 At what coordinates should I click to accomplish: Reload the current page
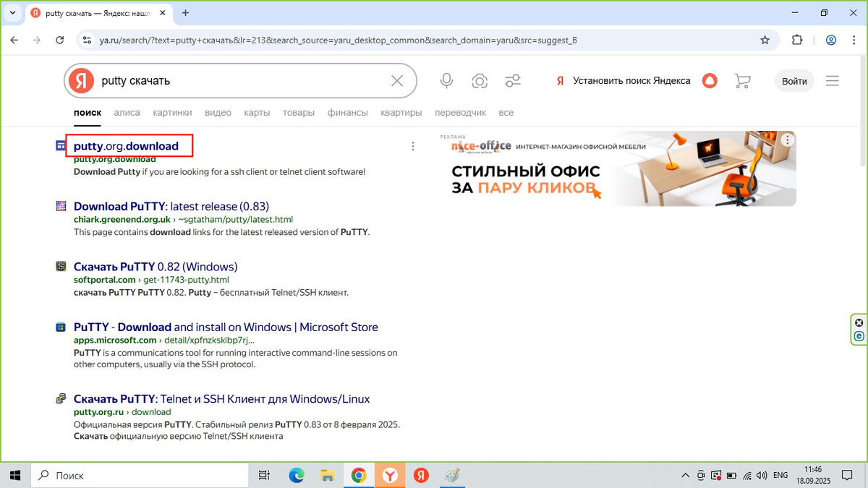[60, 40]
